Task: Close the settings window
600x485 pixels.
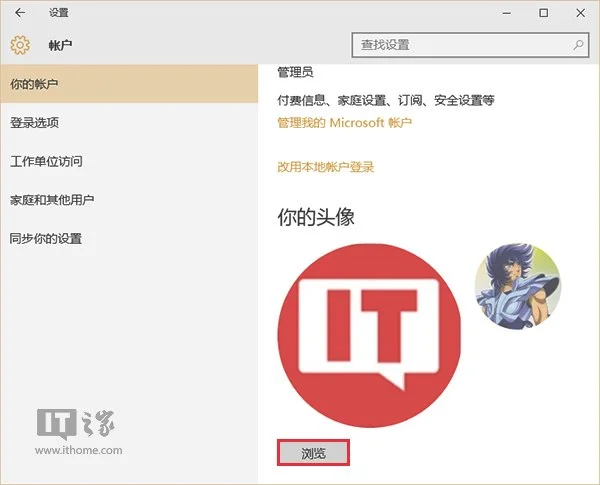Action: (x=580, y=13)
